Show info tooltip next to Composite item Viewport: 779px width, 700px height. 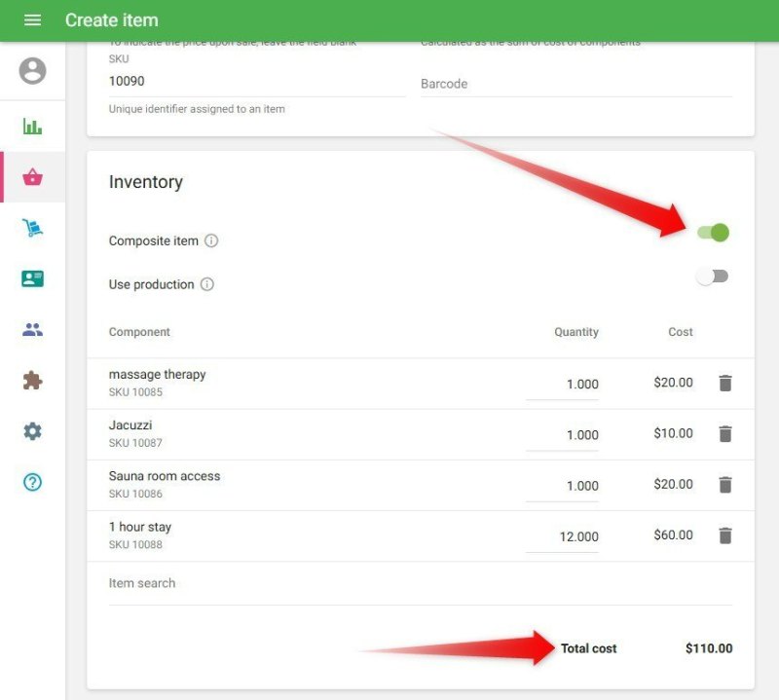pos(211,241)
